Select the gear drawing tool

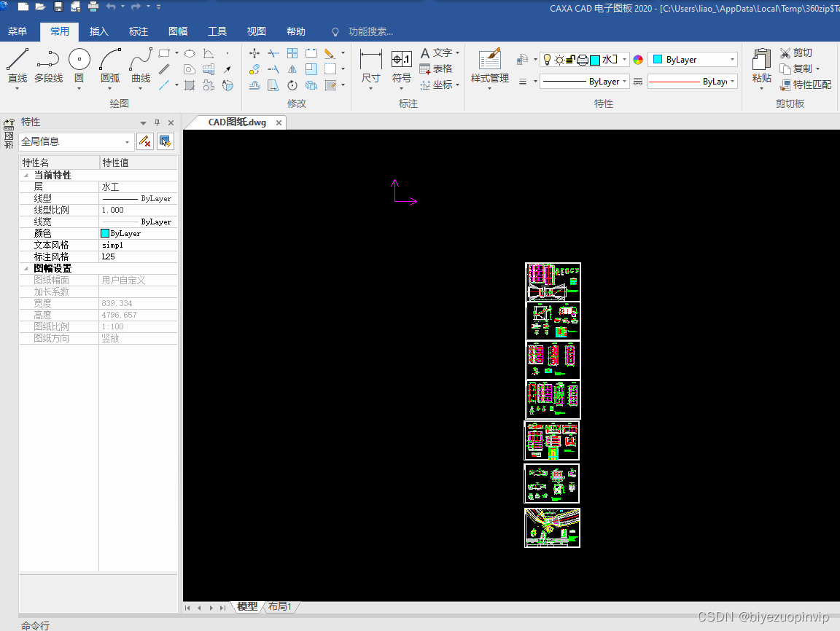209,85
